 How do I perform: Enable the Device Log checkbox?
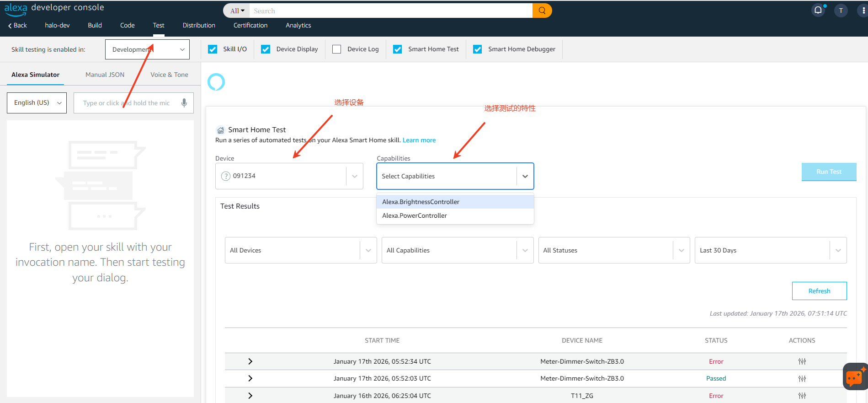pyautogui.click(x=337, y=49)
